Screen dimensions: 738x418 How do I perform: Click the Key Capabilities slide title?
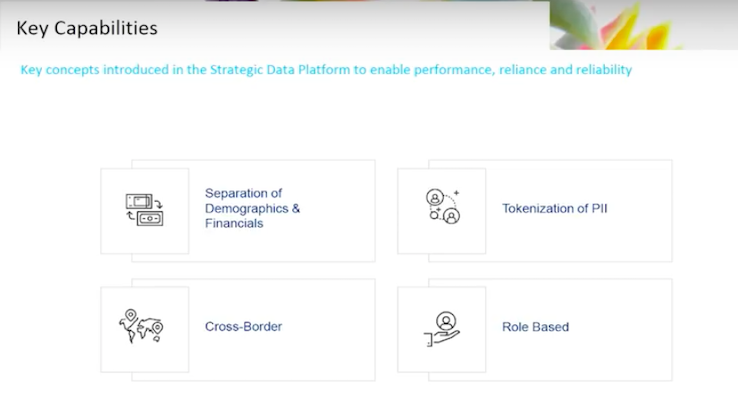87,28
